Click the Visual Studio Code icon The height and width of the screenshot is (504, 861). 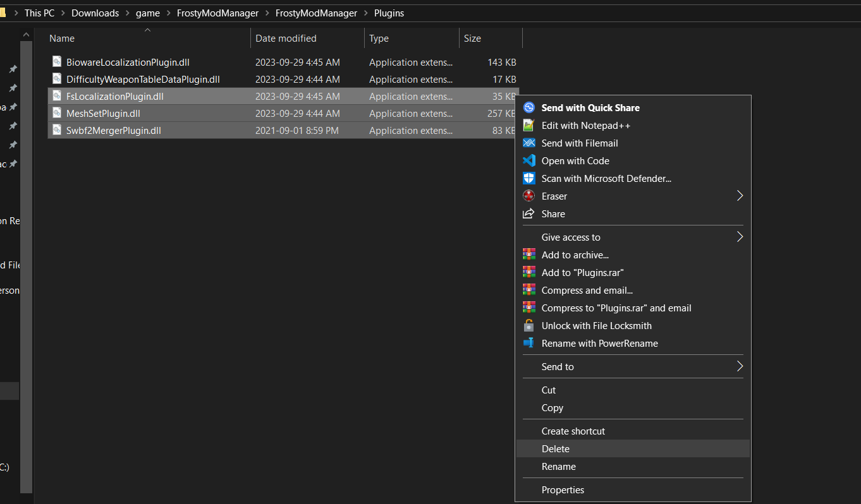(529, 160)
